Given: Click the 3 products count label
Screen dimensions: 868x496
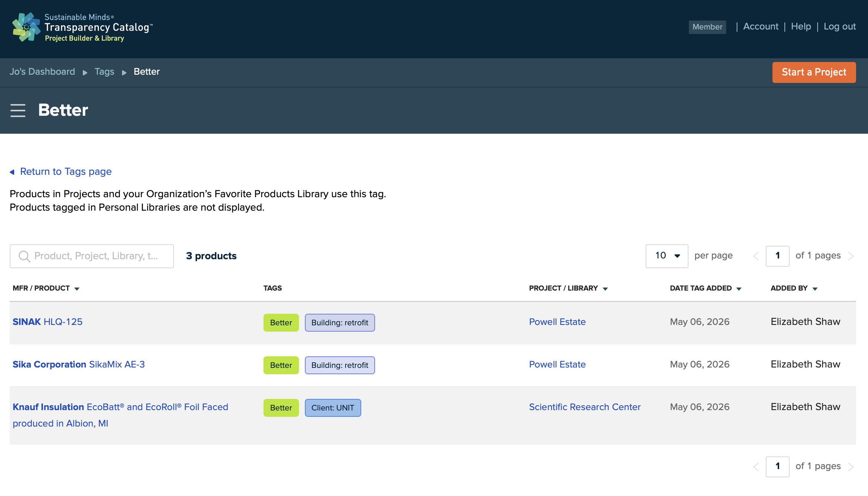Looking at the screenshot, I should coord(211,256).
